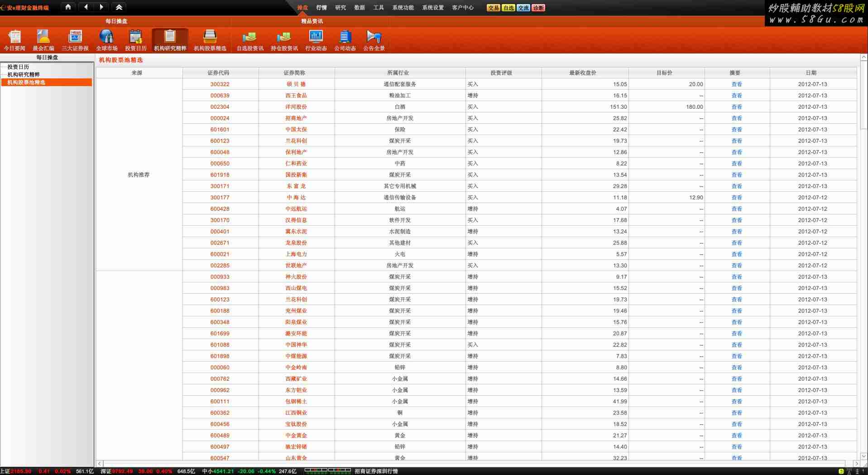Sort by 最新收盘价 column header
The image size is (868, 475).
pos(585,73)
